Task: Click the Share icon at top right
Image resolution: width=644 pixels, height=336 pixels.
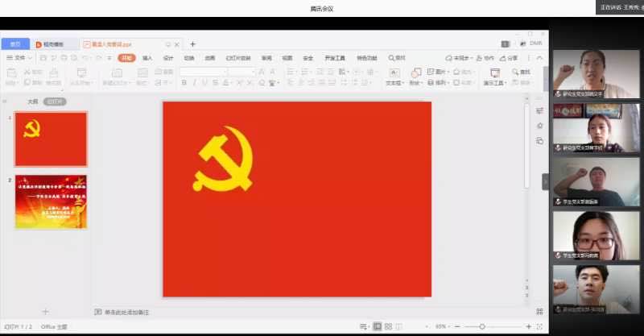Action: coord(509,58)
